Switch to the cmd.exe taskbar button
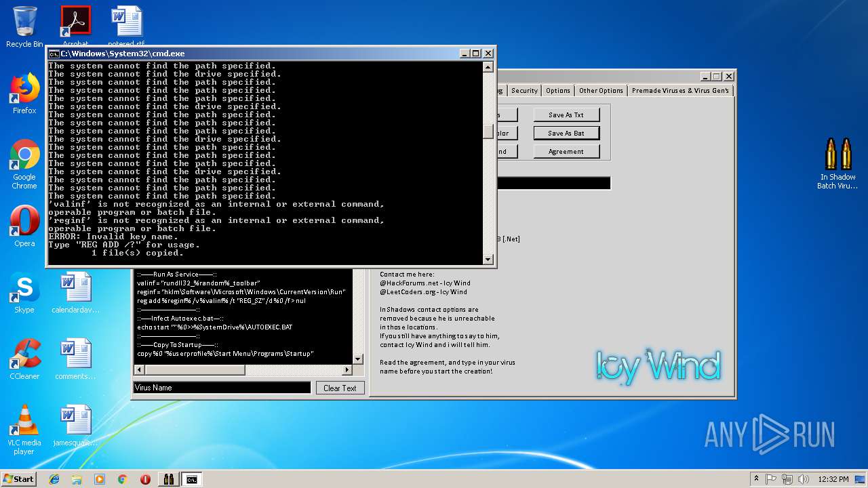 [x=191, y=479]
